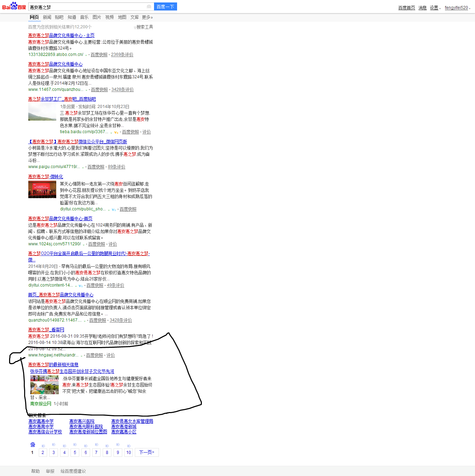475x476 pixels.
Task: Open the 百度首页 link in header
Action: (x=407, y=8)
